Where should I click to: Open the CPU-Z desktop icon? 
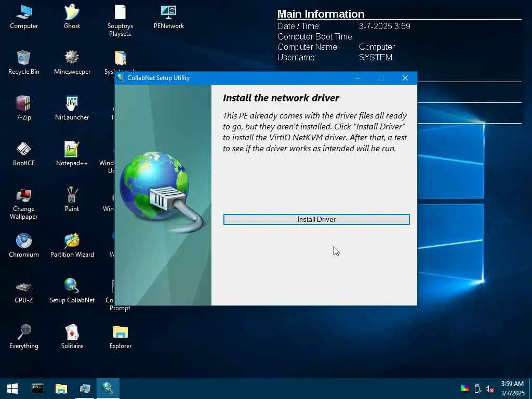24,291
